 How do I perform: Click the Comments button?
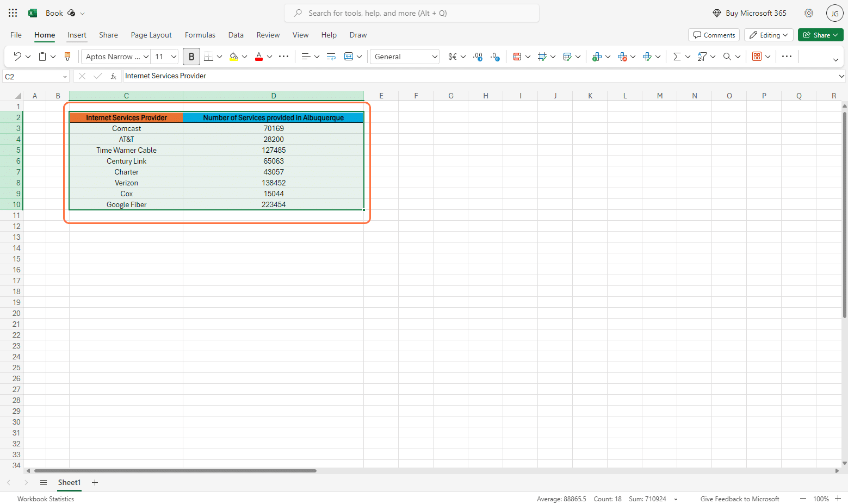point(714,35)
